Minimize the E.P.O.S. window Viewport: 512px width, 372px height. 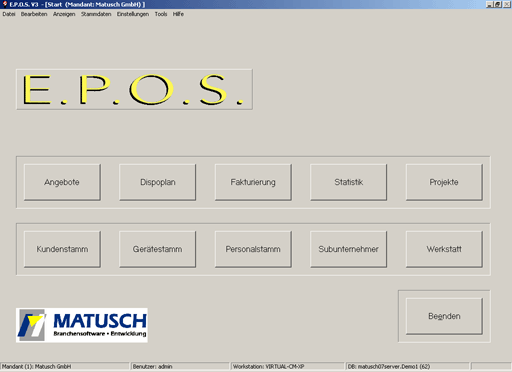pyautogui.click(x=489, y=5)
